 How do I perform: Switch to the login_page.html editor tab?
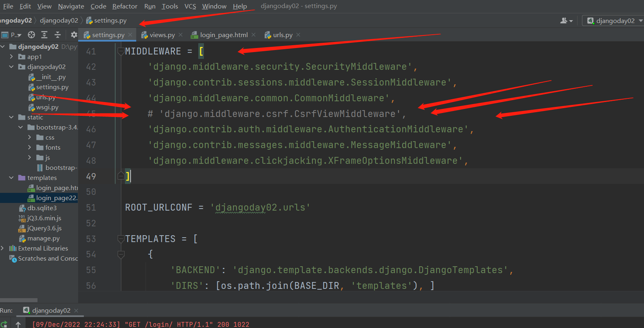224,35
